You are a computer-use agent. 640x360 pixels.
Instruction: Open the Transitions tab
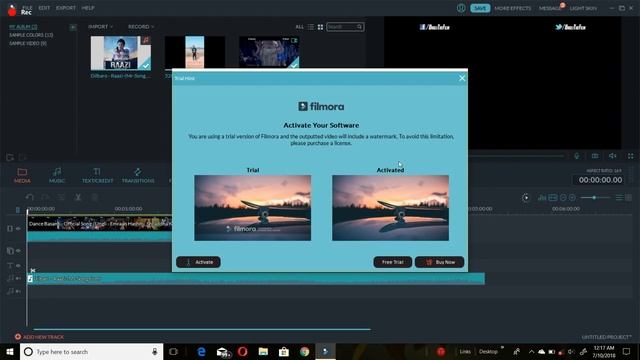tap(138, 175)
